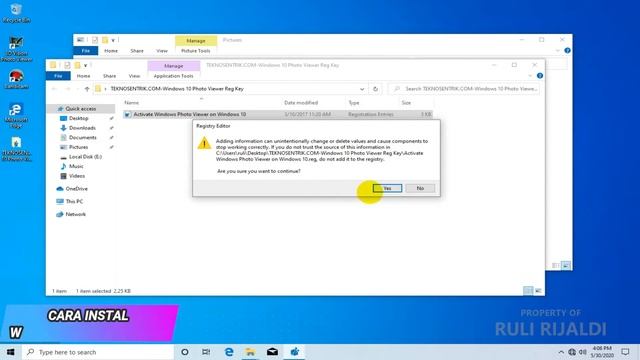This screenshot has height=360, width=640.
Task: Open the Mail app on taskbar
Action: point(272,352)
